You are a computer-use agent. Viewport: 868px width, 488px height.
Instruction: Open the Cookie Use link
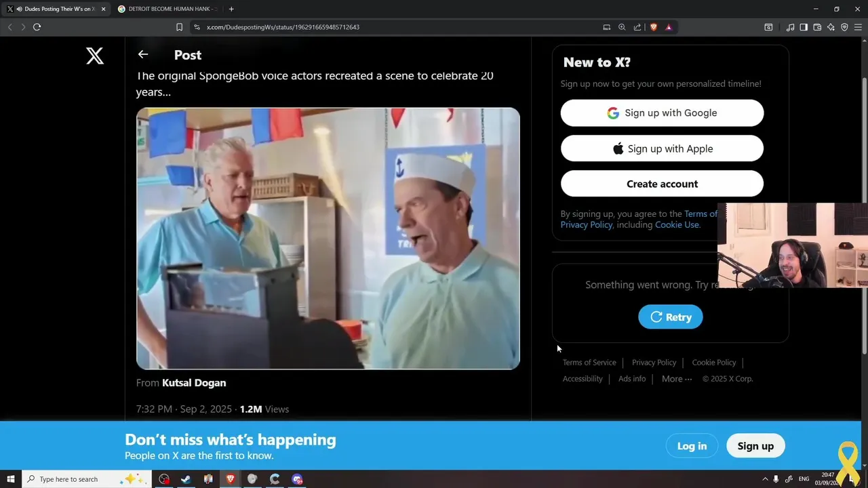click(677, 225)
